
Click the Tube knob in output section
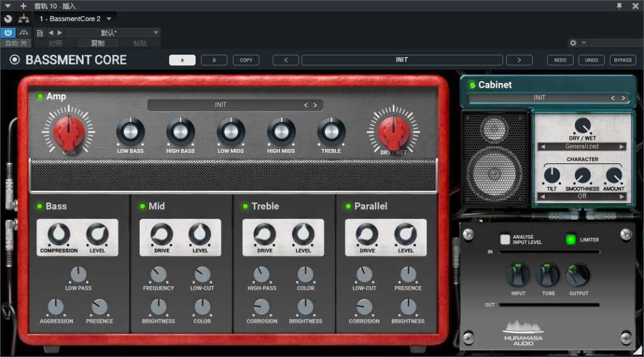point(548,275)
